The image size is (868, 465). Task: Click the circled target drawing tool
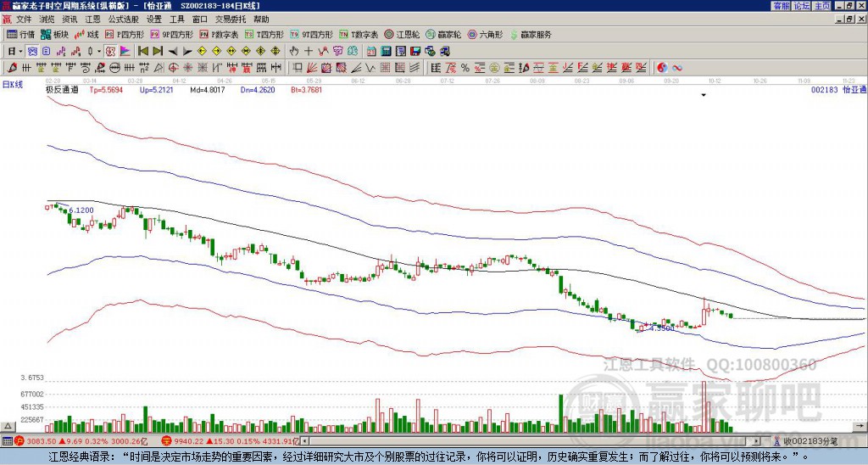click(173, 68)
